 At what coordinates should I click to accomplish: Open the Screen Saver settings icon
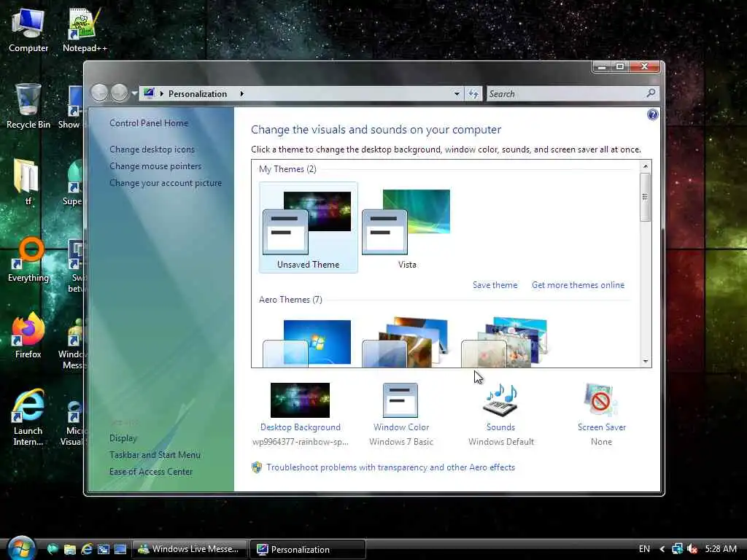click(x=601, y=400)
